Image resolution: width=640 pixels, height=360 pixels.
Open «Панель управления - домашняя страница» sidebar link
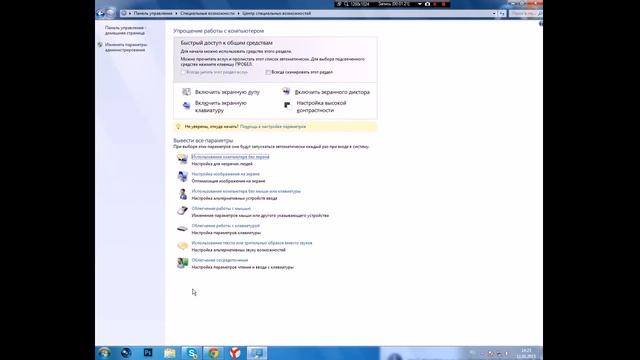(x=125, y=30)
